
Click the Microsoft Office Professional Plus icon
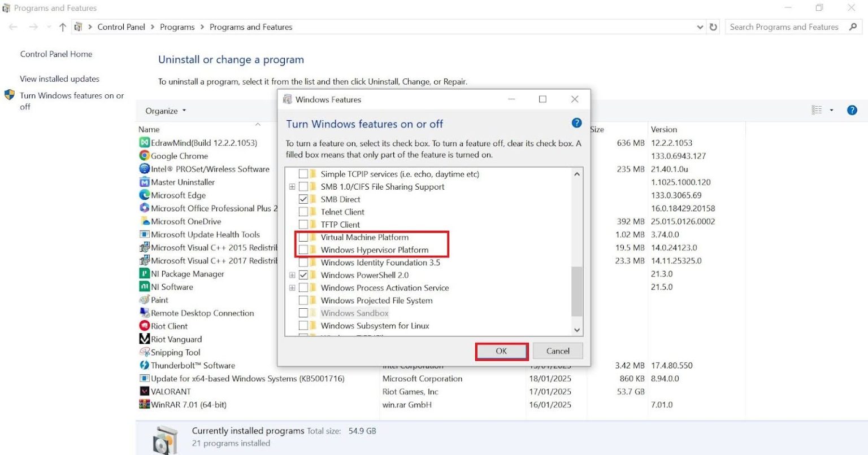[144, 208]
